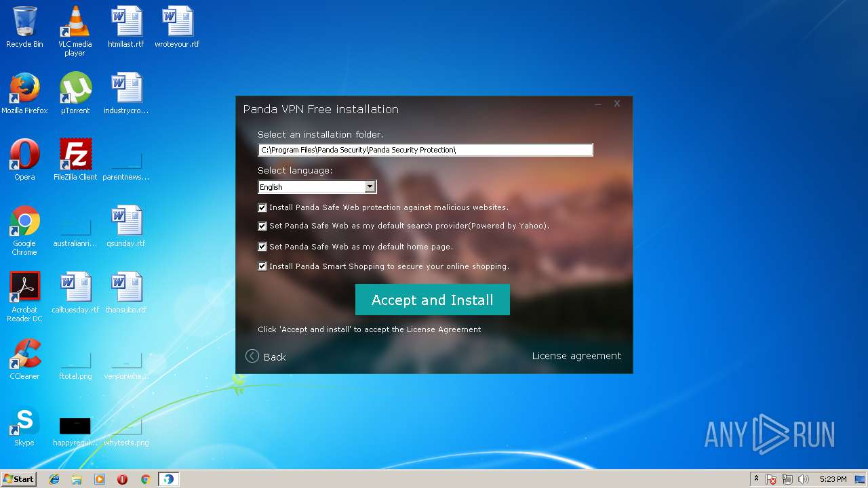Go Back in the installer
The width and height of the screenshot is (868, 488).
(266, 357)
